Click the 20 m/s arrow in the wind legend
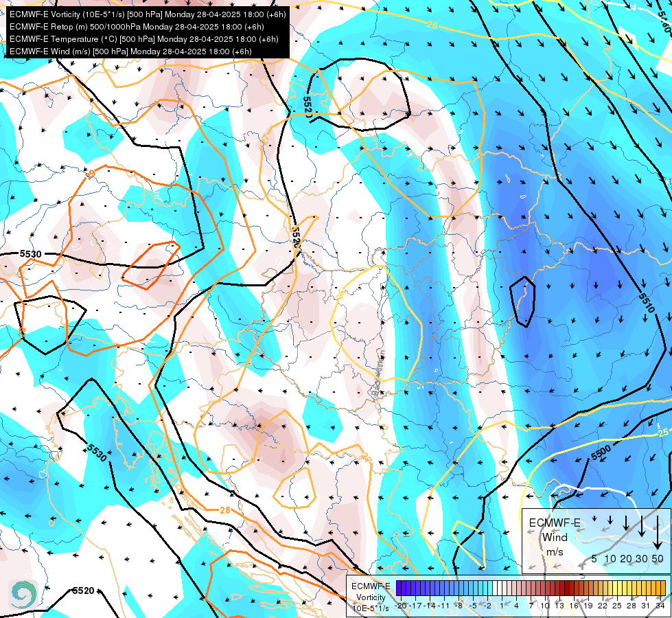This screenshot has width=672, height=618. tap(626, 523)
